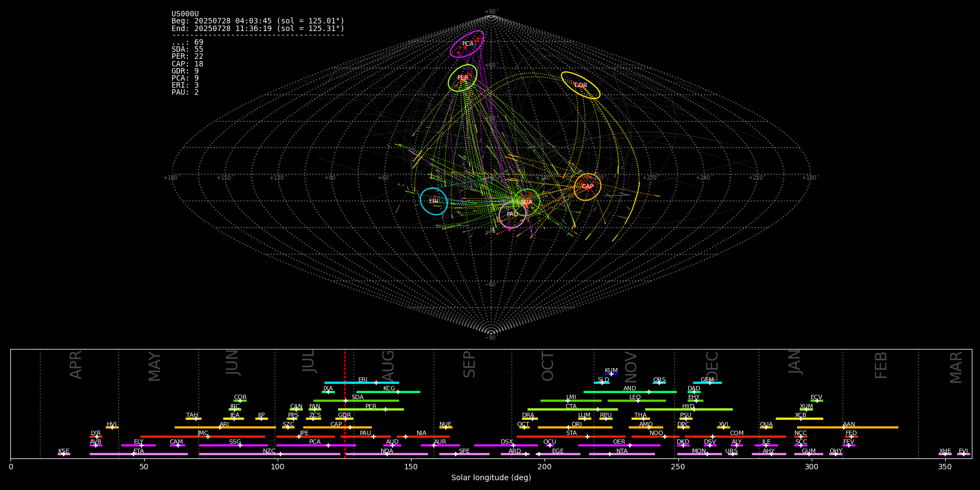This screenshot has width=980, height=490.
Task: Click the NDA shower bar in the timeline
Action: point(387,454)
